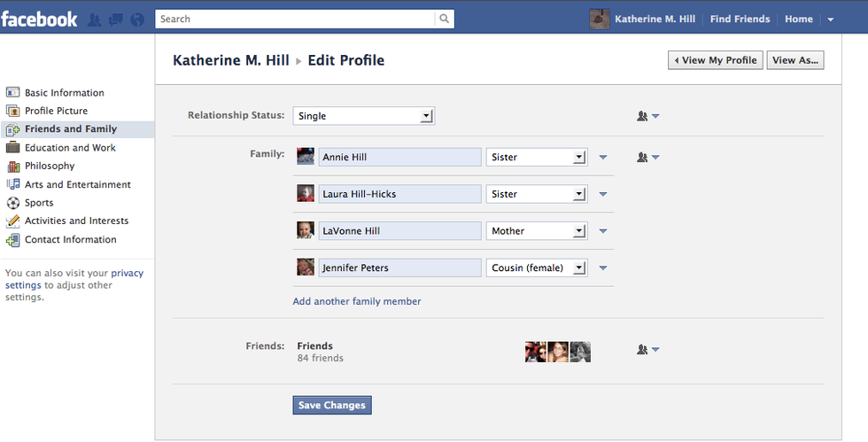Click the search magnifier icon
Screen dimensions: 868x442
[x=444, y=19]
